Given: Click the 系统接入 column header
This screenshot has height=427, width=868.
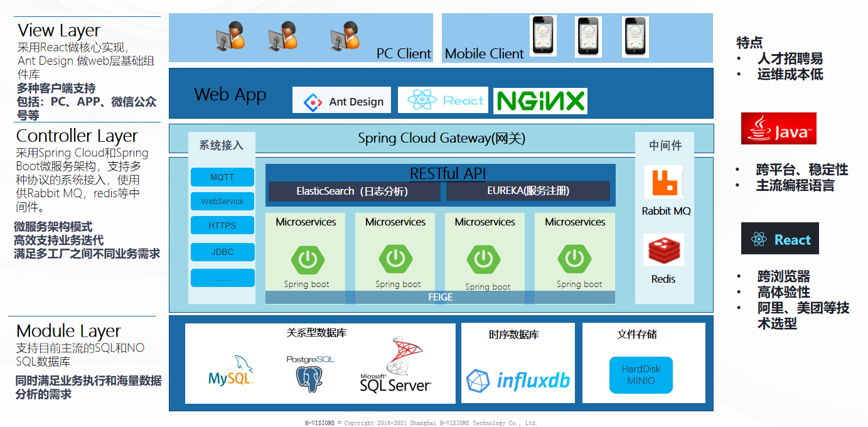Looking at the screenshot, I should [221, 145].
